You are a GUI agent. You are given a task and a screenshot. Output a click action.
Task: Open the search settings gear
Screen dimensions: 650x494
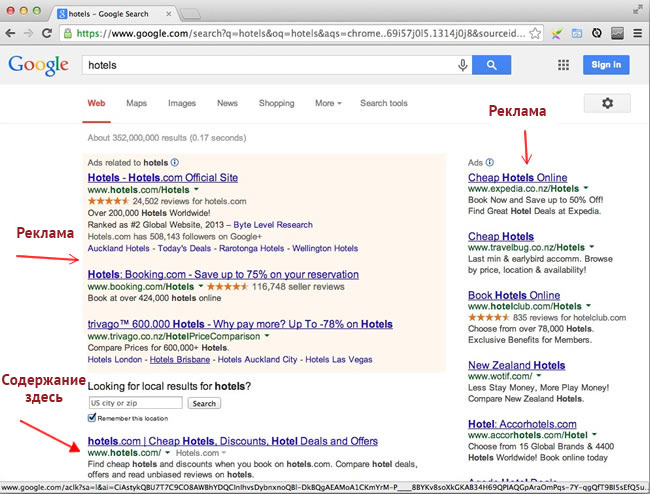tap(608, 103)
